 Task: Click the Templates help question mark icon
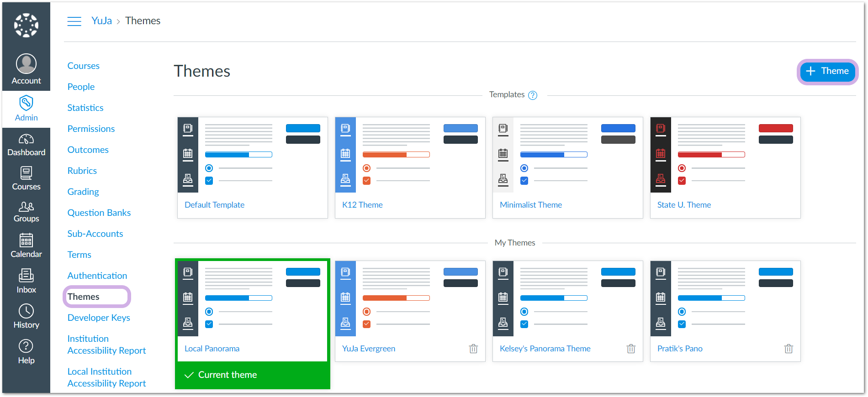pyautogui.click(x=533, y=95)
